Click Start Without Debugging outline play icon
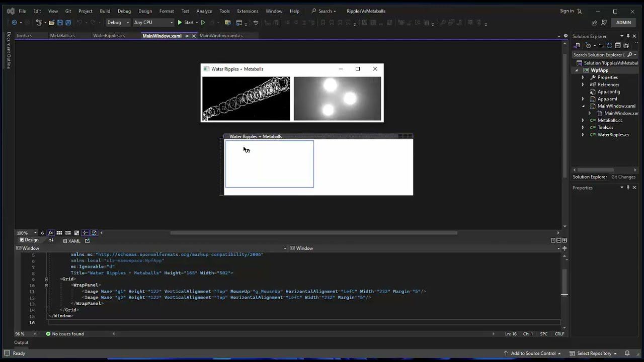 203,23
